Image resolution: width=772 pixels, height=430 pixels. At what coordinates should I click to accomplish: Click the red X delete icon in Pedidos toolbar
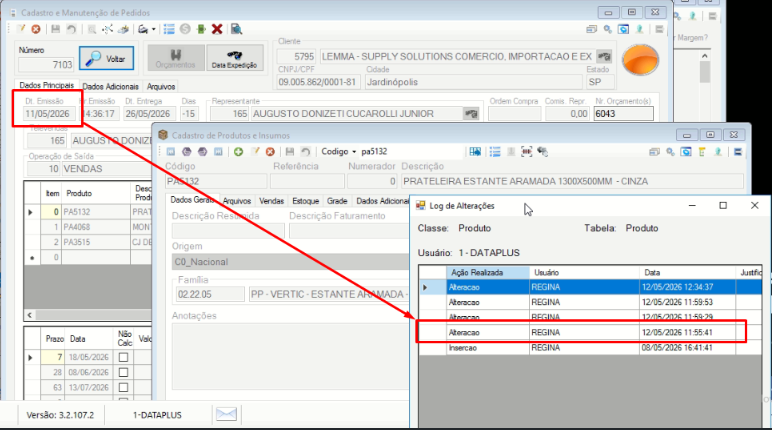tap(217, 29)
